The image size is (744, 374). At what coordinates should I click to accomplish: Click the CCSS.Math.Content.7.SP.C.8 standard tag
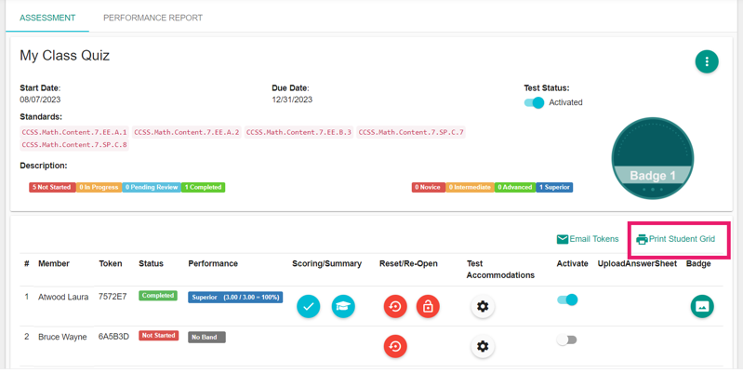(x=74, y=145)
